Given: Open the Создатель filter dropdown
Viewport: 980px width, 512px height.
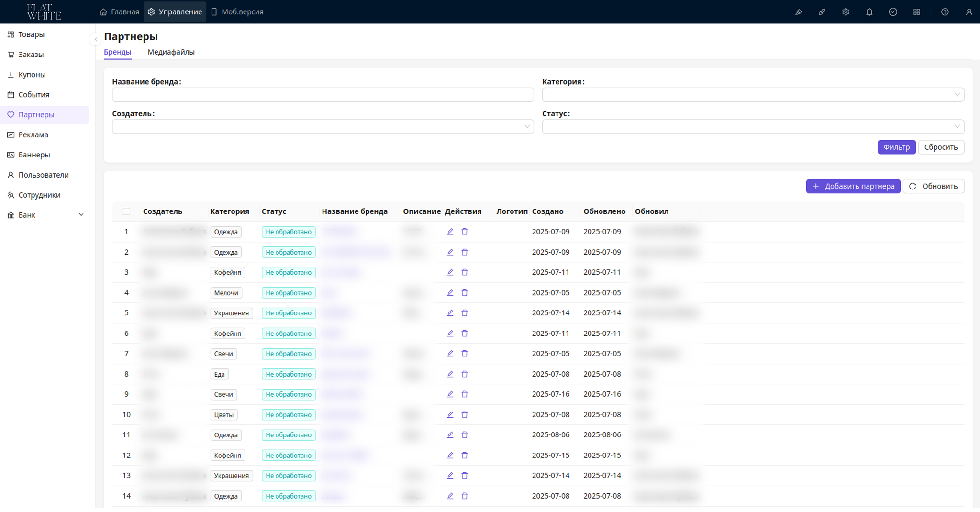Looking at the screenshot, I should click(323, 127).
